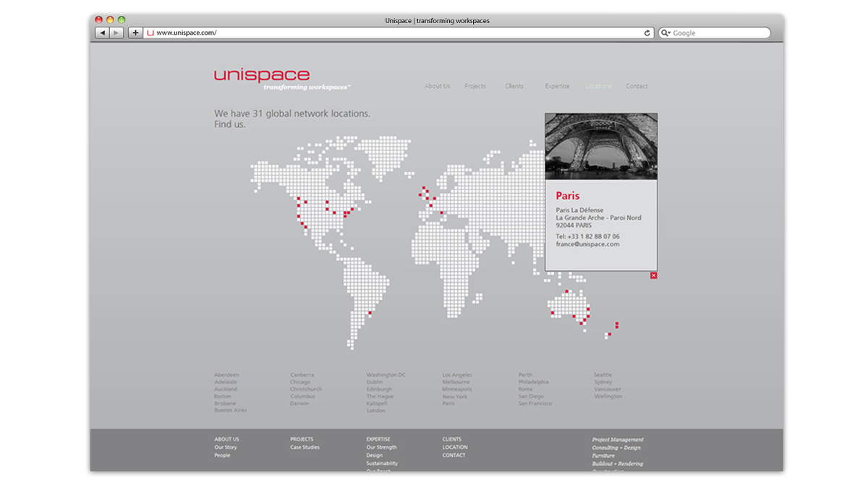
Task: Select London in the city list
Action: (x=376, y=410)
